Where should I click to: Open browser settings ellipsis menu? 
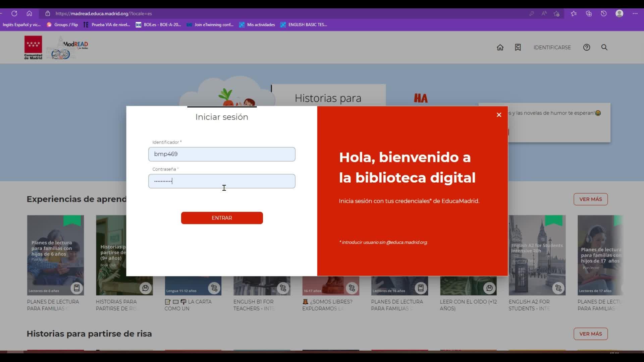click(635, 13)
